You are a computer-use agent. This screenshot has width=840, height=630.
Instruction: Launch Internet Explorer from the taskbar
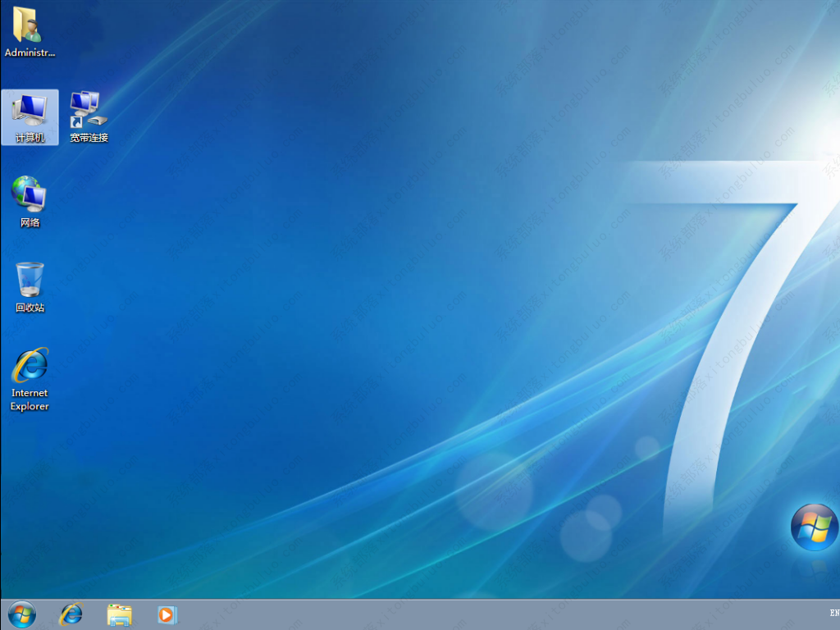tap(71, 614)
